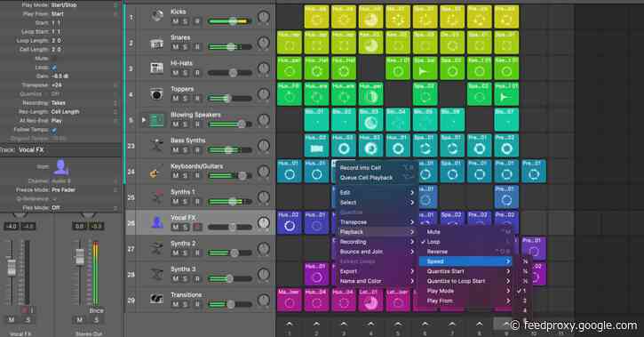Image resolution: width=644 pixels, height=337 pixels.
Task: Expand the Blowing Speakers track stack
Action: coord(143,120)
